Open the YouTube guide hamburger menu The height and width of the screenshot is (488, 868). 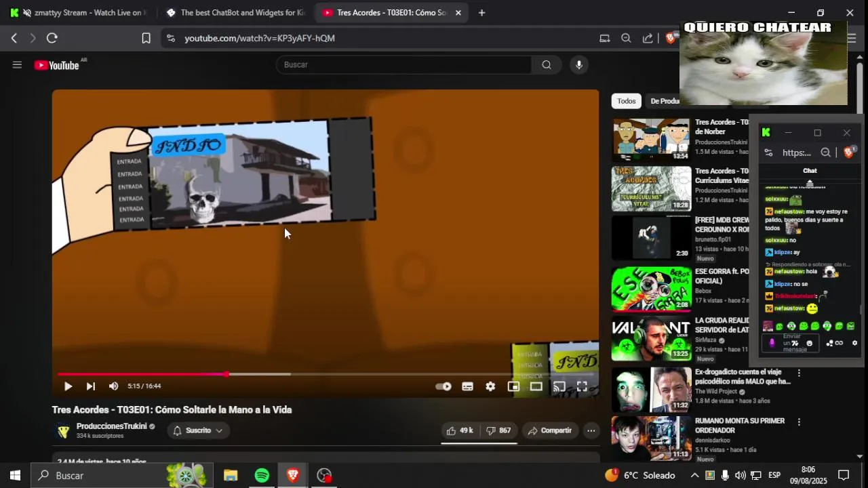[17, 65]
